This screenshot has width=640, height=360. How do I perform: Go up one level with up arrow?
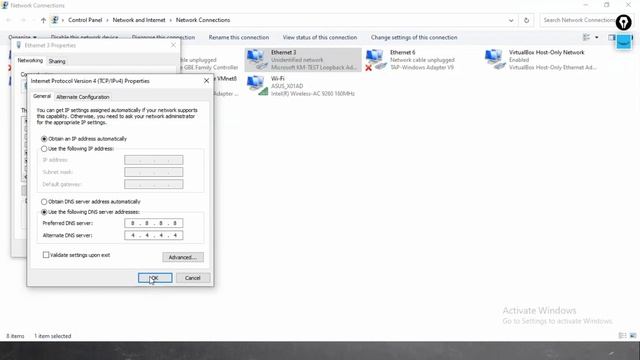[x=43, y=20]
